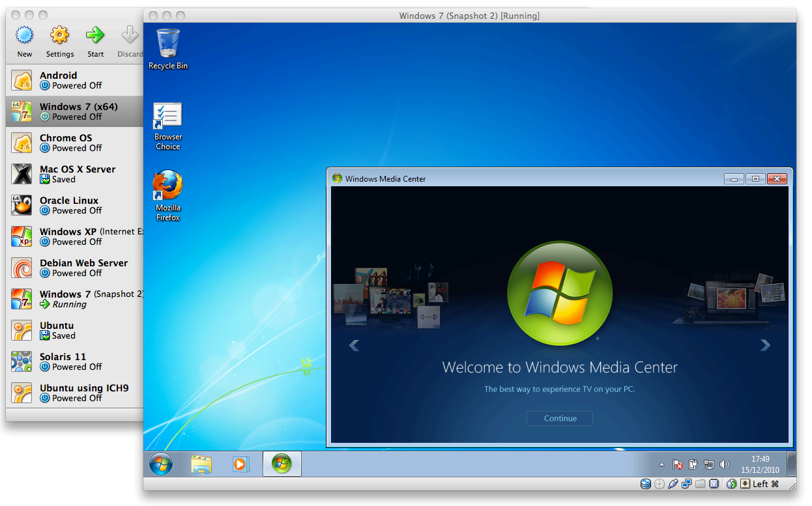Switch to Windows Media Center via taskbar

(282, 464)
